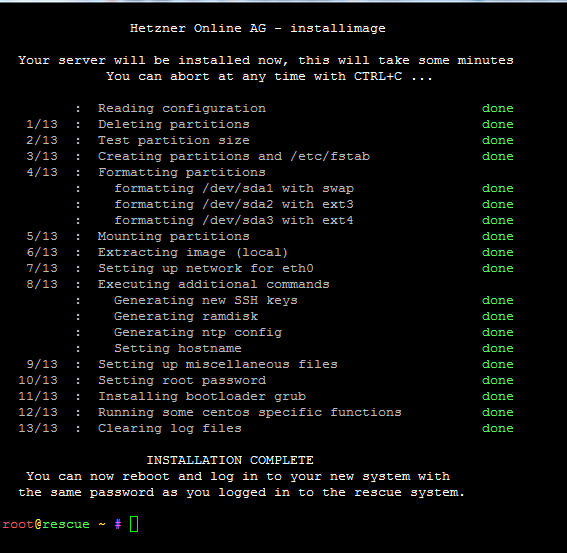Click the 'Formatting partitions' step text
The image size is (567, 553).
pyautogui.click(x=182, y=172)
